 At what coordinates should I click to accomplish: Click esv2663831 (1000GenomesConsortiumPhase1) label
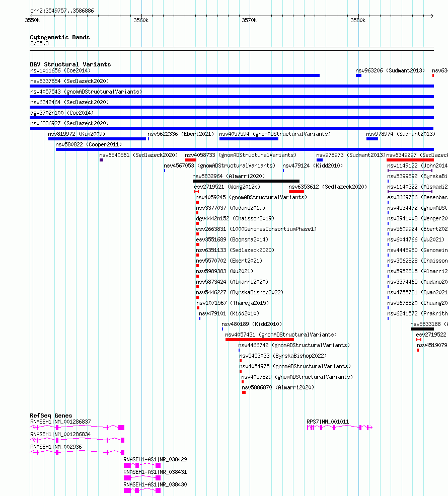256,229
